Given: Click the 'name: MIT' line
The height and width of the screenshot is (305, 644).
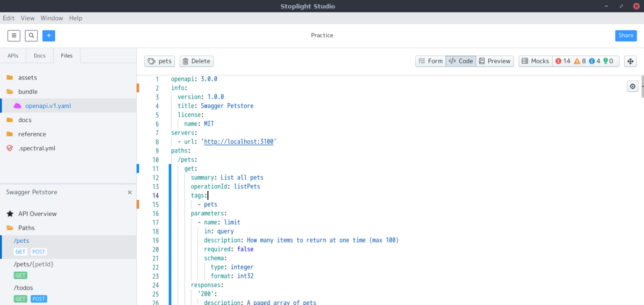Looking at the screenshot, I should [x=199, y=124].
